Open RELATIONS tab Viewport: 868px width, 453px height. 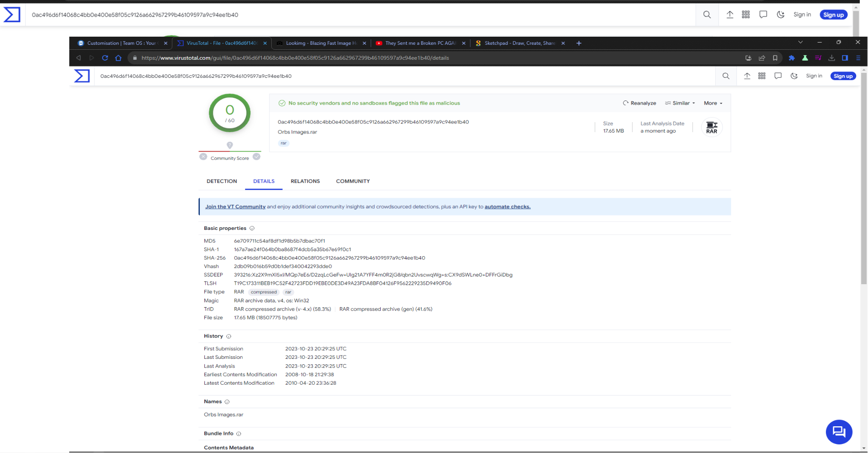305,181
